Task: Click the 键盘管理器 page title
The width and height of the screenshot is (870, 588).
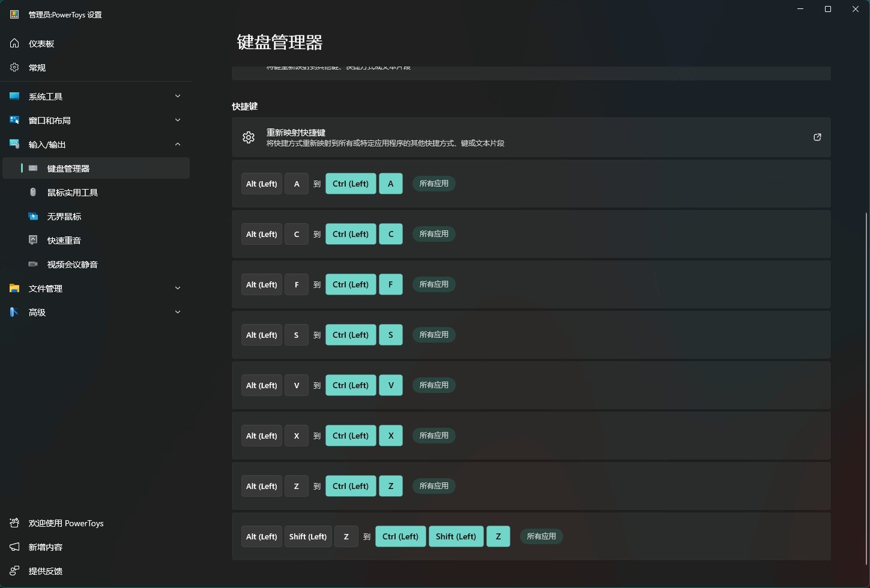Action: pyautogui.click(x=280, y=42)
